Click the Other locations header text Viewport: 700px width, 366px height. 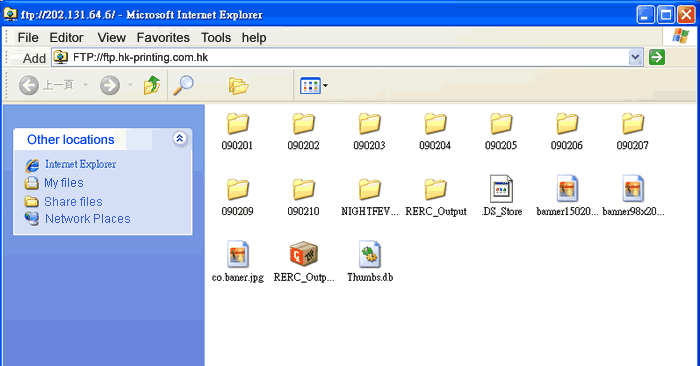coord(71,140)
